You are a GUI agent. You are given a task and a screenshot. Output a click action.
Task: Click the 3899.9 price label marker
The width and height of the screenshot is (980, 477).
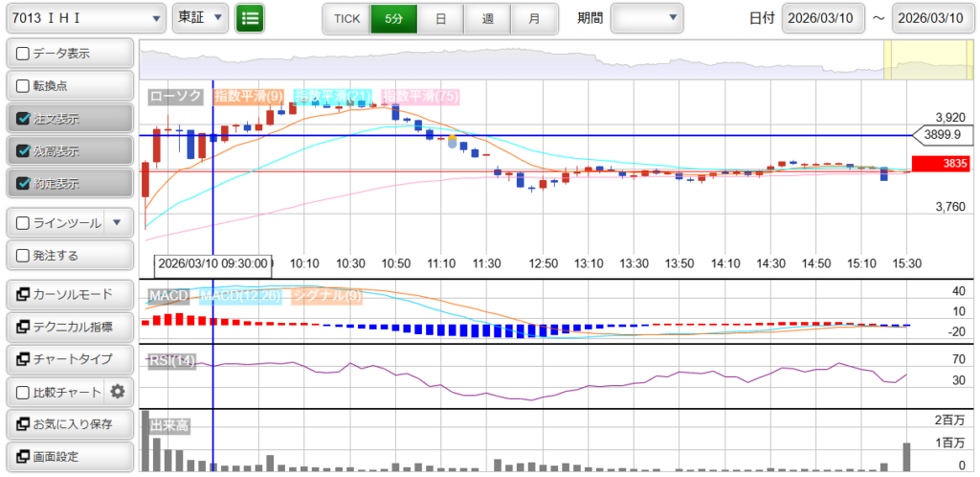click(943, 135)
